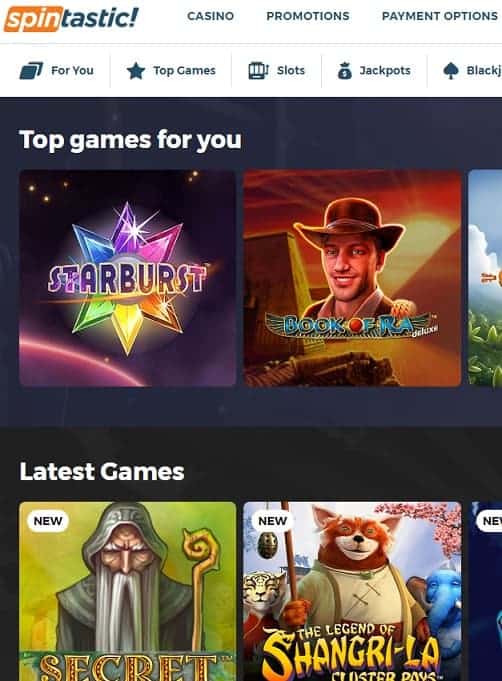Select the Top Games star icon
The height and width of the screenshot is (681, 502).
pos(136,70)
